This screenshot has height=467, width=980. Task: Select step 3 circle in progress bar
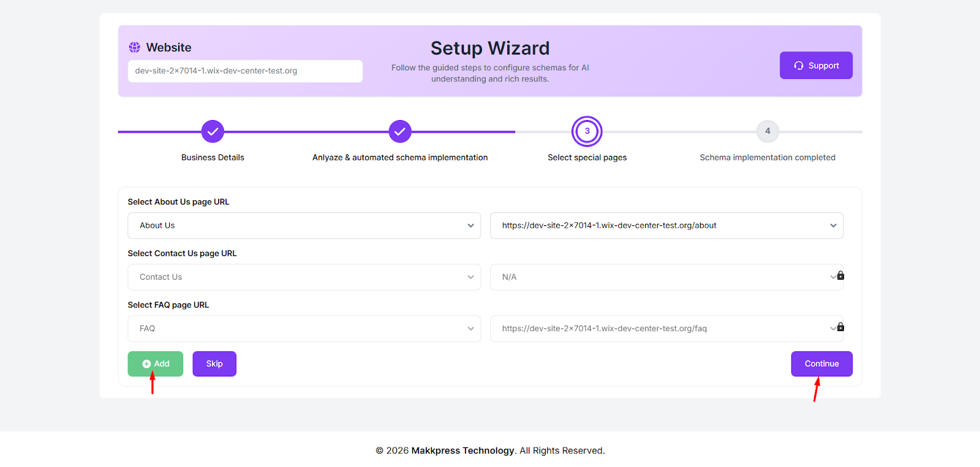pyautogui.click(x=587, y=131)
